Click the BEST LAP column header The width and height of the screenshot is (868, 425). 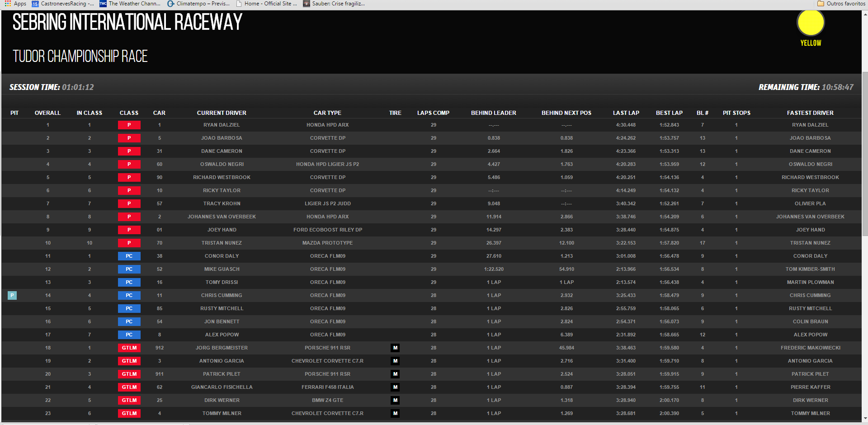click(x=669, y=113)
